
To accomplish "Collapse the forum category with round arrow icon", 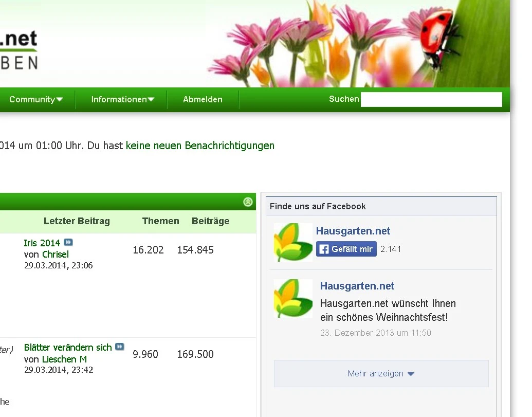I will [x=248, y=202].
